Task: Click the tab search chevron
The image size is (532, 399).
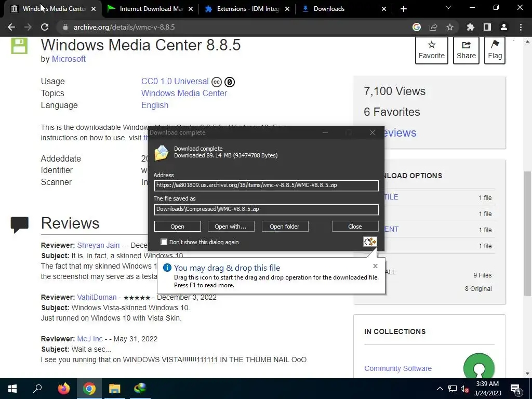Action: tap(448, 7)
